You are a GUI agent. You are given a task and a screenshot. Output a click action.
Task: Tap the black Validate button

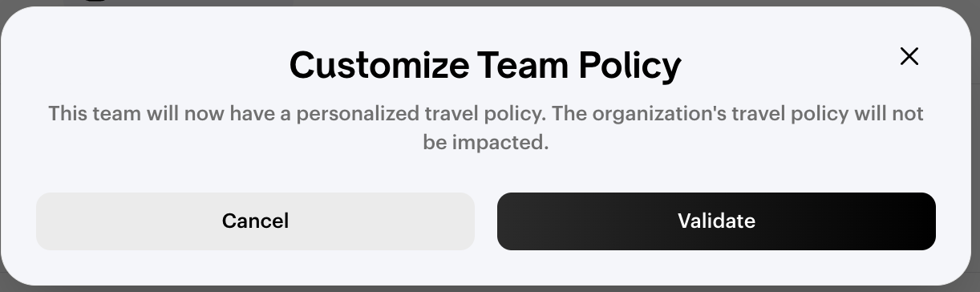[x=716, y=221]
